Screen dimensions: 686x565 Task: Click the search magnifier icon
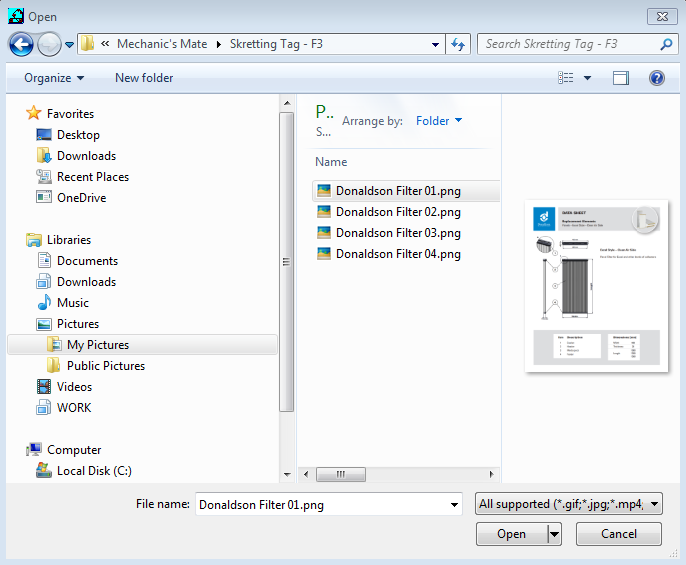[x=666, y=44]
